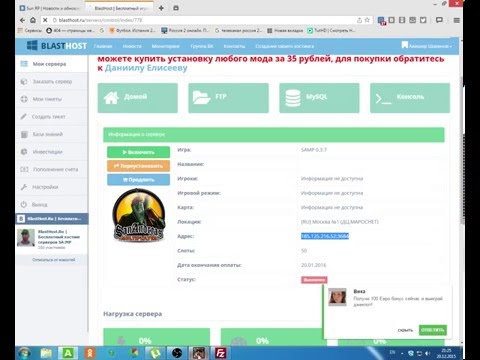The width and height of the screenshot is (480, 360).
Task: Open Мои тикеты in the sidebar
Action: pyautogui.click(x=52, y=99)
